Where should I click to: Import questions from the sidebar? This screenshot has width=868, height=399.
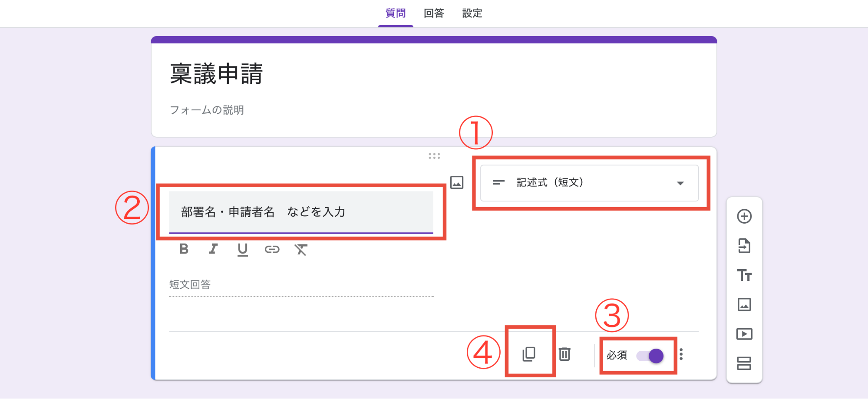pos(744,246)
